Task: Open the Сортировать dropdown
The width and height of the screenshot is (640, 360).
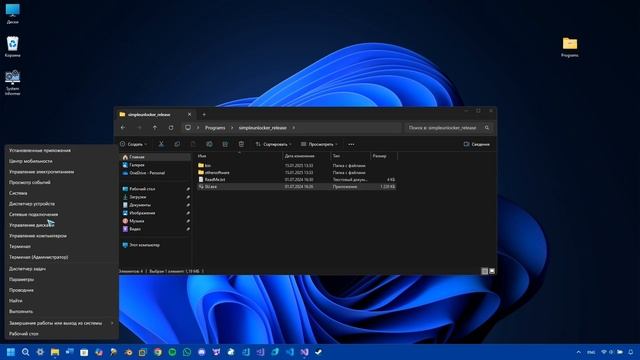Action: pyautogui.click(x=273, y=144)
